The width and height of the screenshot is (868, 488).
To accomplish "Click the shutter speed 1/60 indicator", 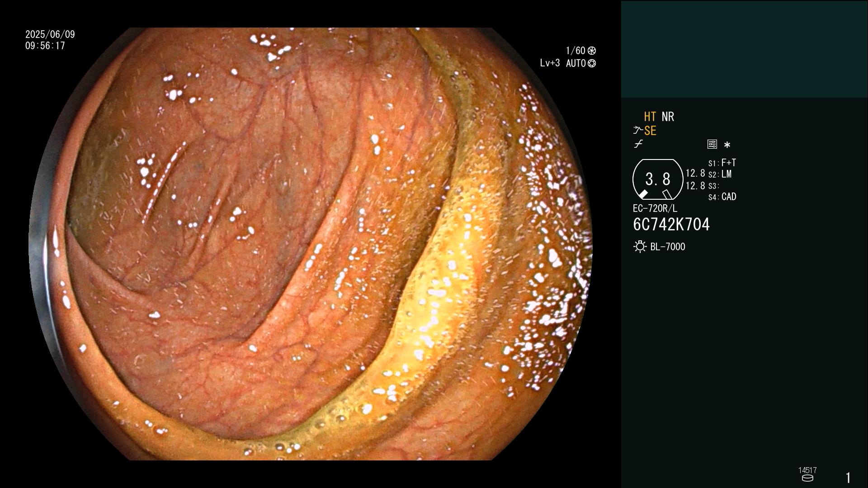I will [x=576, y=51].
